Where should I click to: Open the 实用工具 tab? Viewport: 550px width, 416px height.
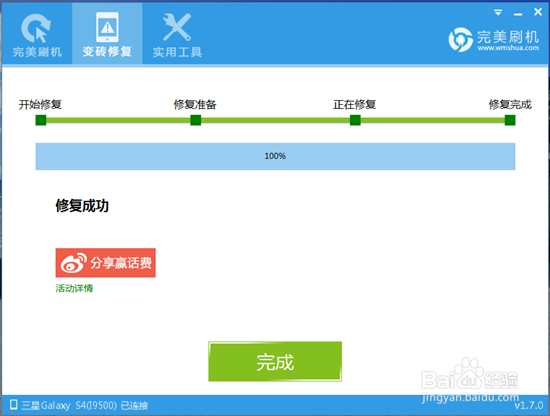coord(177,34)
